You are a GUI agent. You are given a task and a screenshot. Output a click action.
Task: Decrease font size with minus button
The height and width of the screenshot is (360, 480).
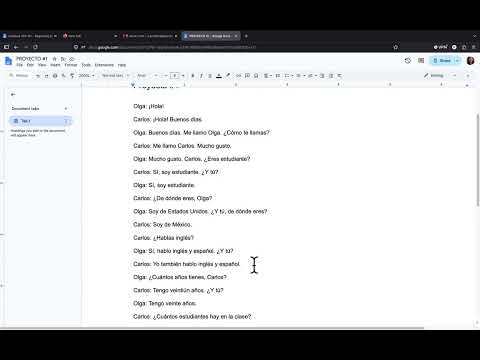(x=166, y=76)
